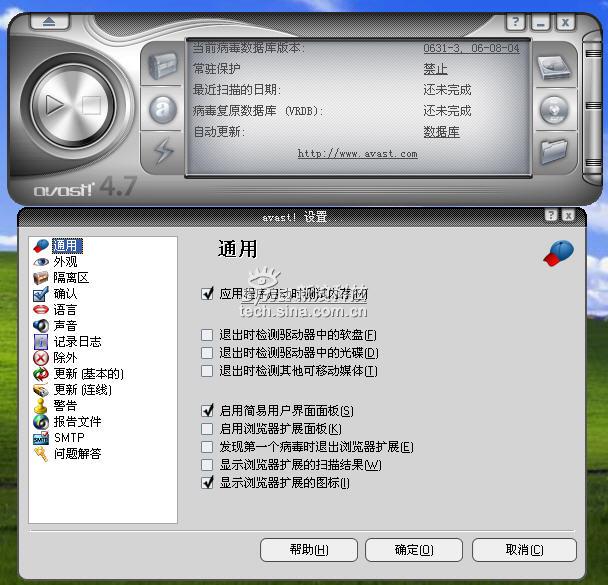
Task: Select the folder scan icon
Action: [x=554, y=151]
